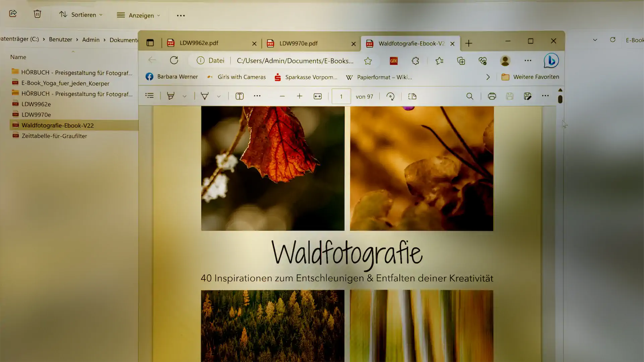
Task: Click the page number field showing 1
Action: [x=341, y=97]
